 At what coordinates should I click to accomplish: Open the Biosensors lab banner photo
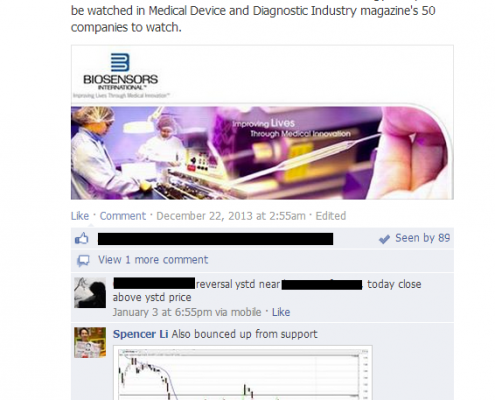(262, 153)
